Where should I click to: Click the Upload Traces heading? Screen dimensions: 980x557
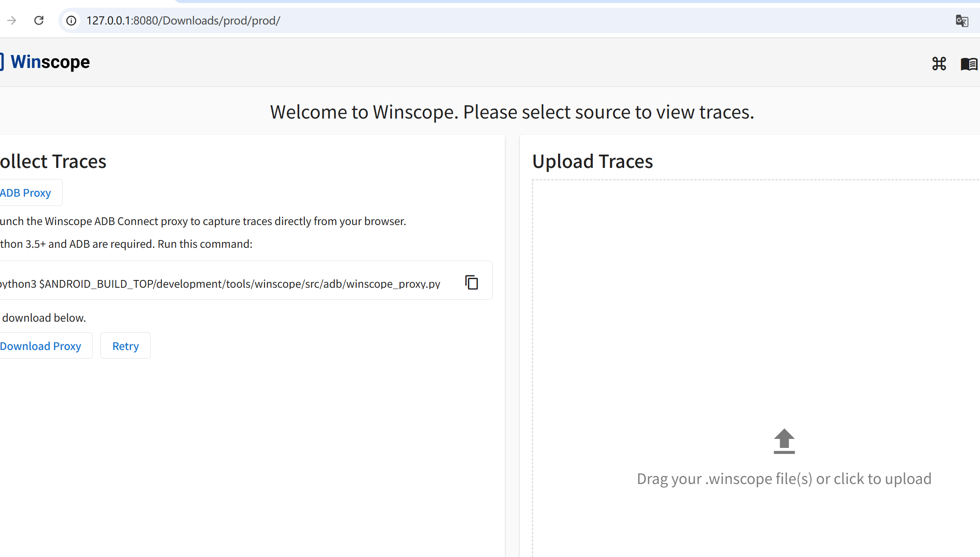tap(592, 161)
